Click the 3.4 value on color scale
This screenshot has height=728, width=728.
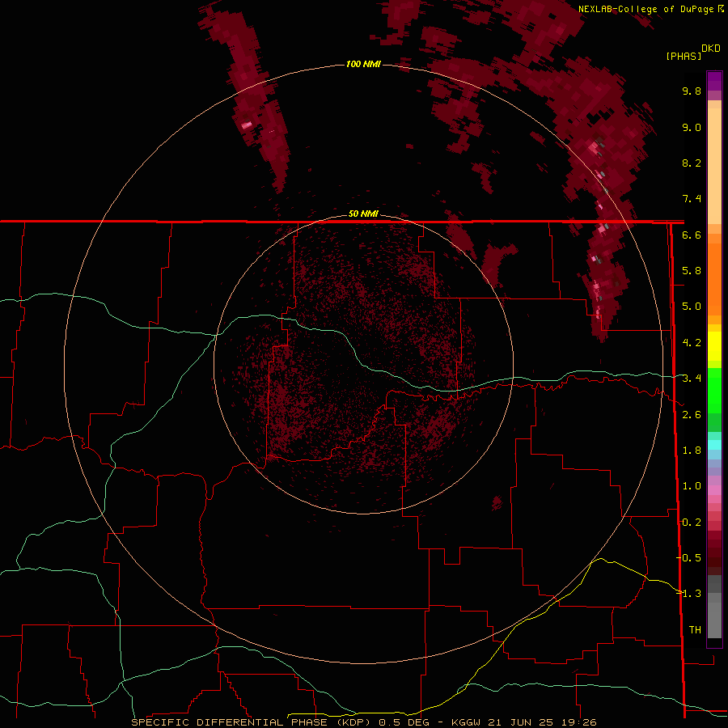692,379
